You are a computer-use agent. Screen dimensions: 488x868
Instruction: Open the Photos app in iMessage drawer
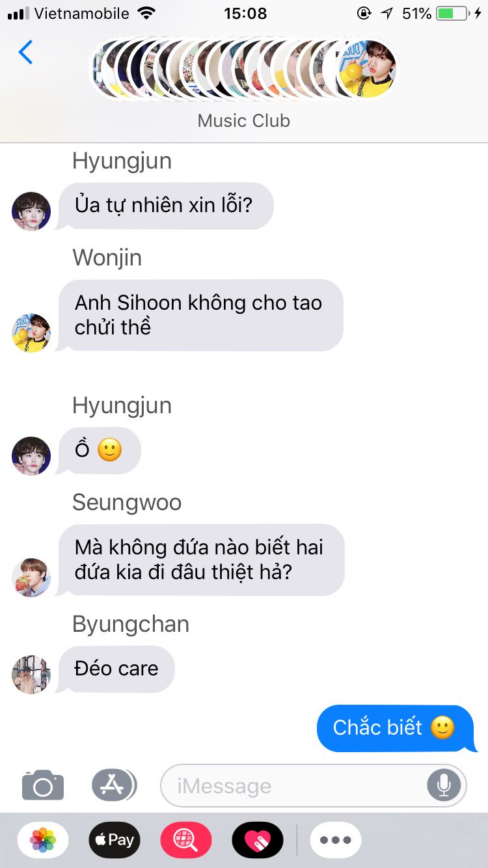(x=43, y=840)
